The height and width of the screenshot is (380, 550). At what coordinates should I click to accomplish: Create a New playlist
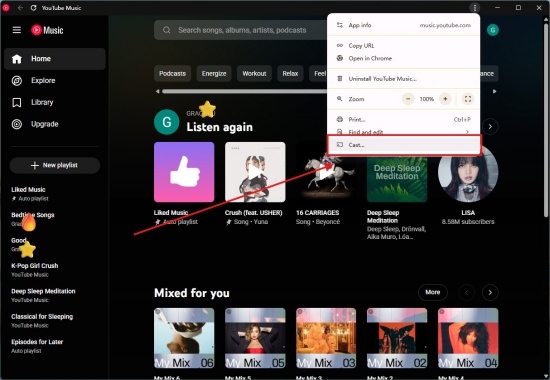click(55, 165)
